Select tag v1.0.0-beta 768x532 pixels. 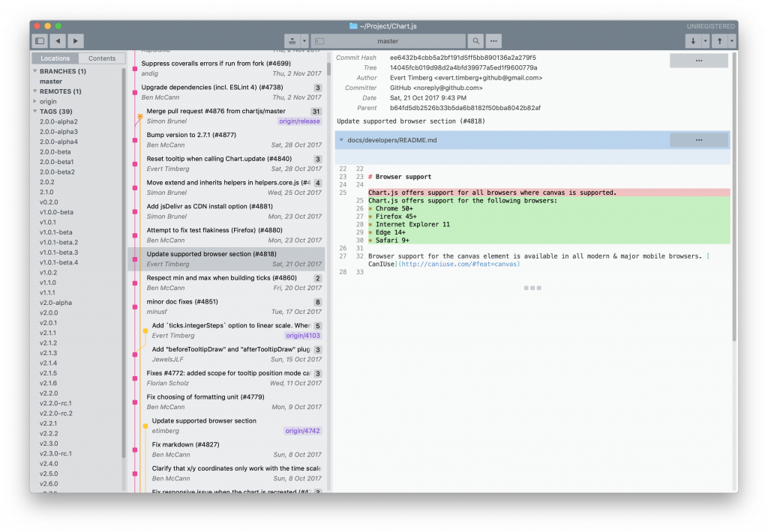point(56,212)
